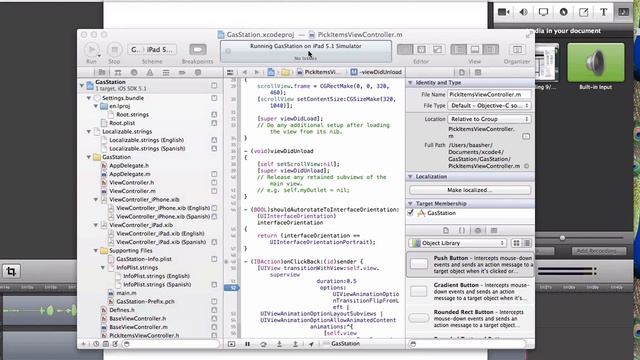Switch to the Standard editor
The height and width of the screenshot is (360, 640).
point(405,49)
